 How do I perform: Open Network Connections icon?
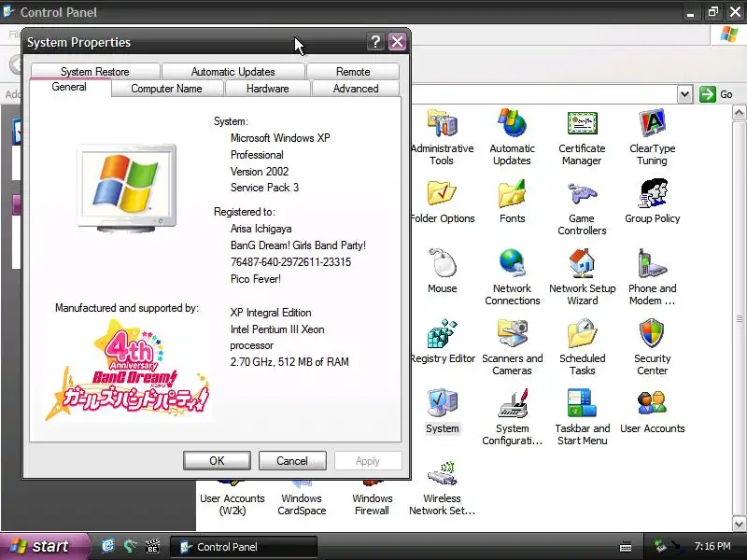(x=512, y=263)
